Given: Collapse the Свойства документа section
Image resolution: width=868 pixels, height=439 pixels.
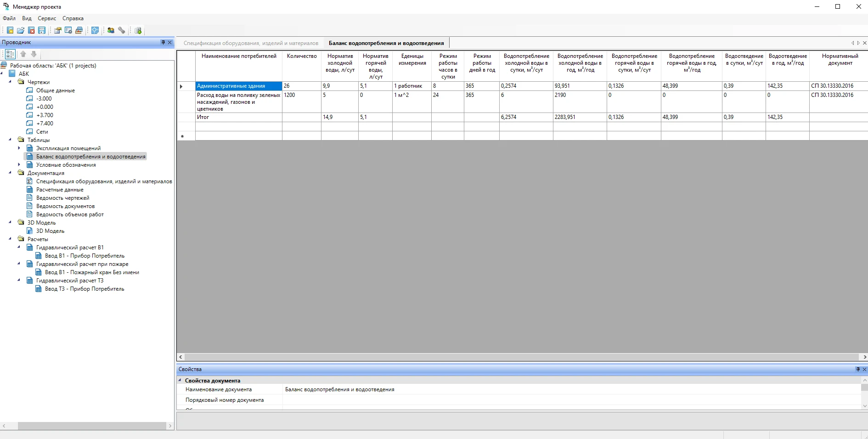Looking at the screenshot, I should tap(180, 380).
